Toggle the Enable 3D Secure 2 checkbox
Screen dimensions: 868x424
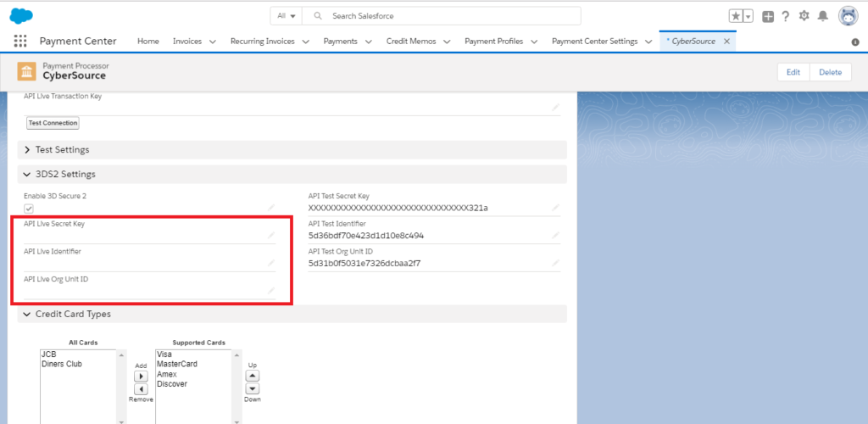[x=29, y=208]
